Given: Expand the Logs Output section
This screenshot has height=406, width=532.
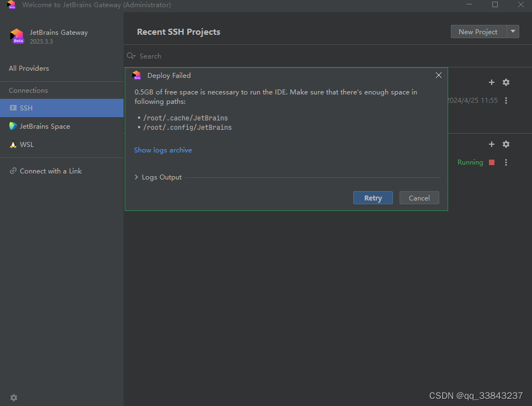Looking at the screenshot, I should point(136,177).
